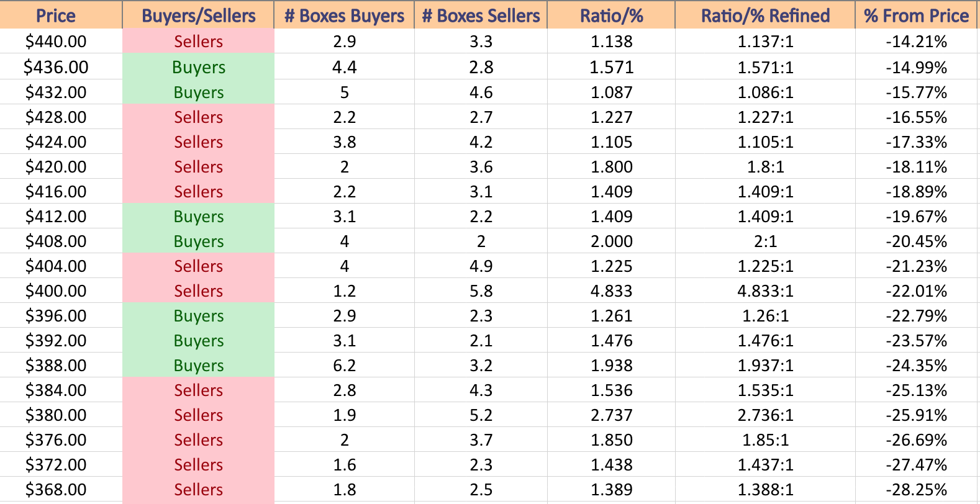980x504 pixels.
Task: Click the -20.45% from price cell
Action: [917, 241]
